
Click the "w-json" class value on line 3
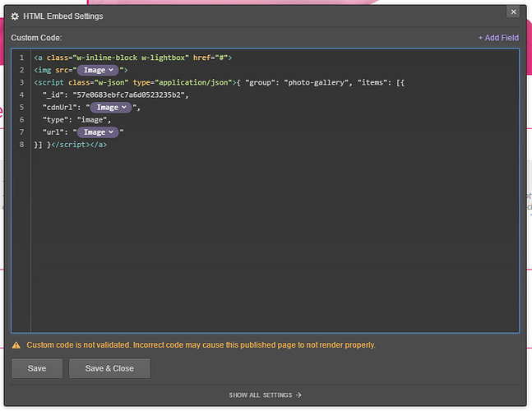click(111, 83)
